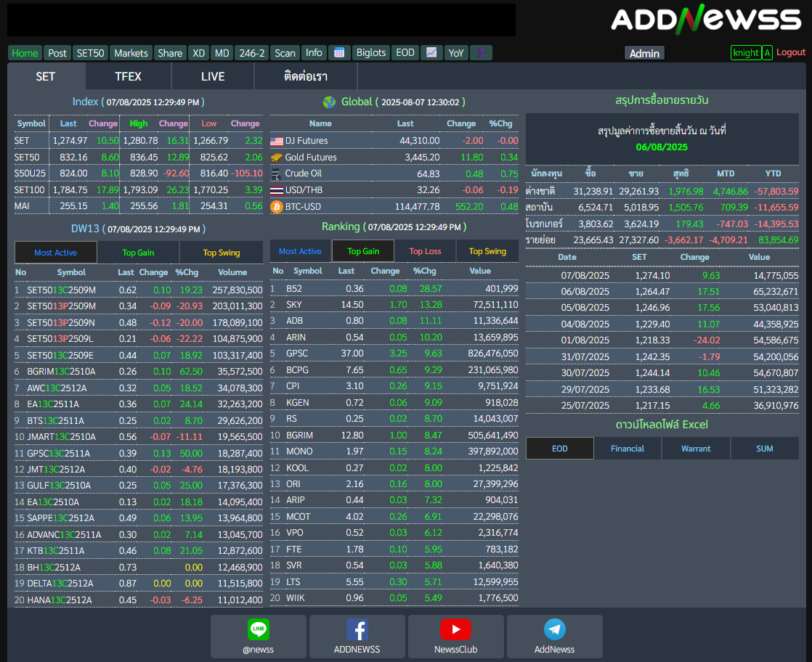Screen dimensions: 812x662
Task: Click the US flag next to DJ Futures
Action: click(x=277, y=141)
